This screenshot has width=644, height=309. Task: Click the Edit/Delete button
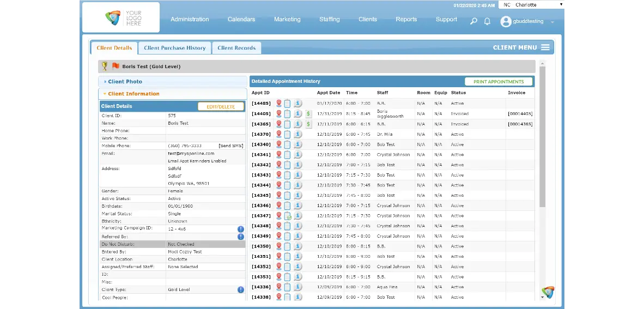[221, 106]
